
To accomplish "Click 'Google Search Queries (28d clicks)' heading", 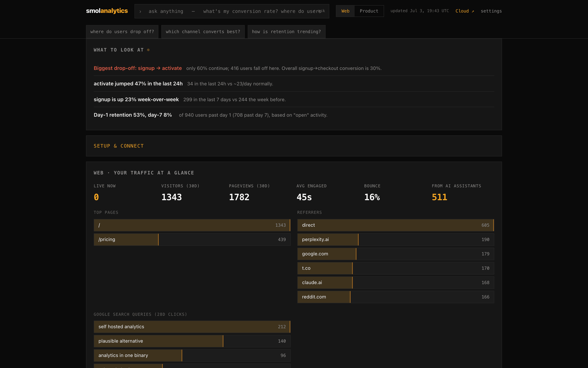I will [x=140, y=314].
